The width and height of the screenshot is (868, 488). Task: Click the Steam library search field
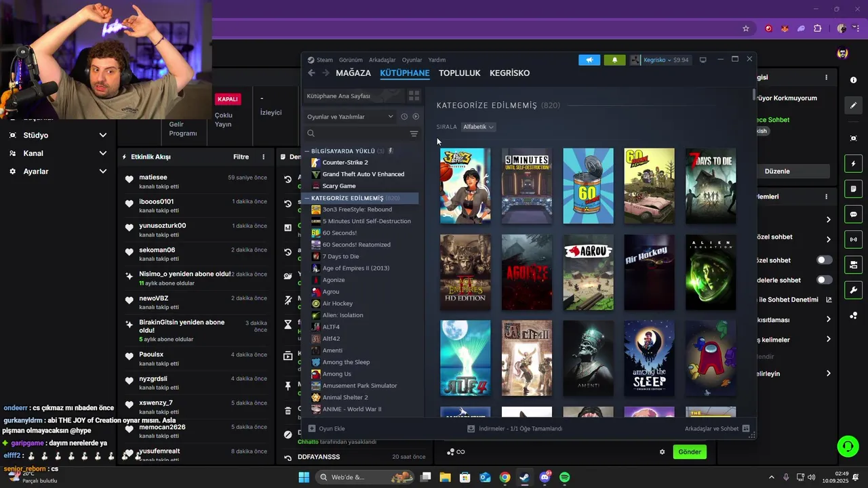click(356, 134)
